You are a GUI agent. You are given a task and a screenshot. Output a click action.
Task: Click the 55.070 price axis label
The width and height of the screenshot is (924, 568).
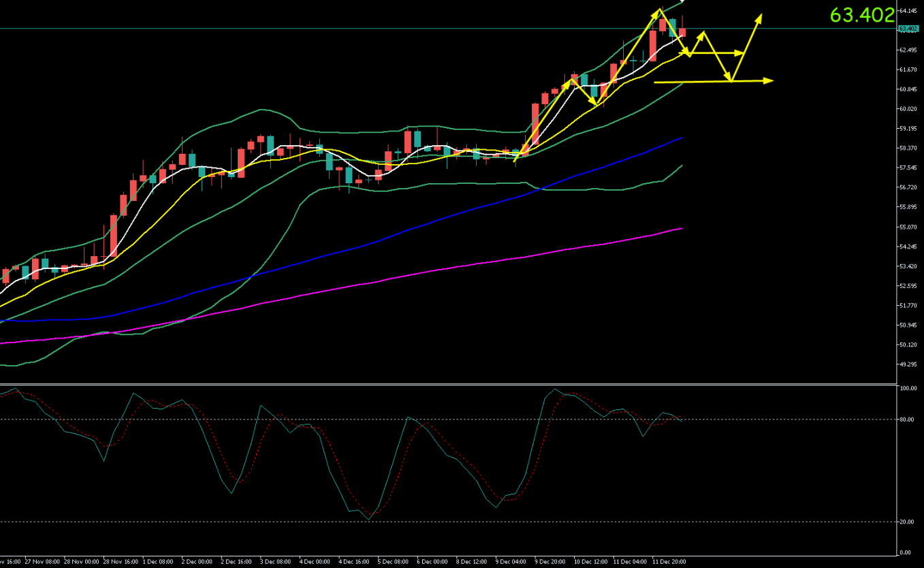908,227
